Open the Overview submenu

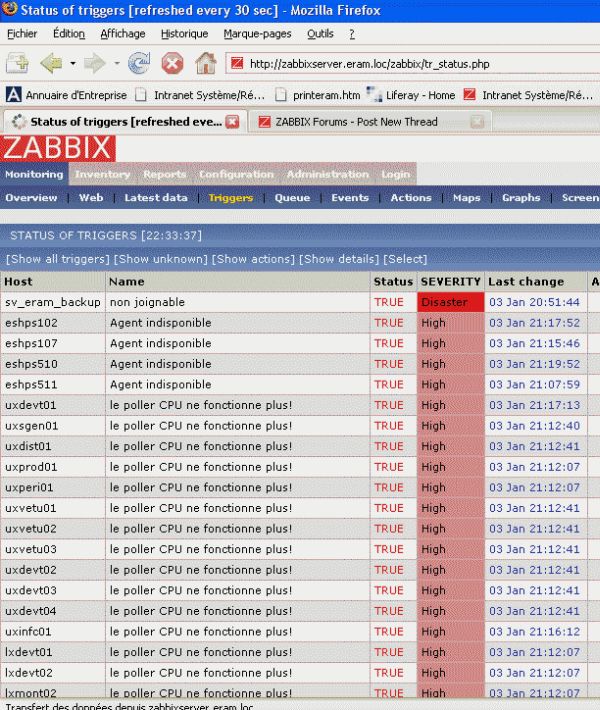31,198
